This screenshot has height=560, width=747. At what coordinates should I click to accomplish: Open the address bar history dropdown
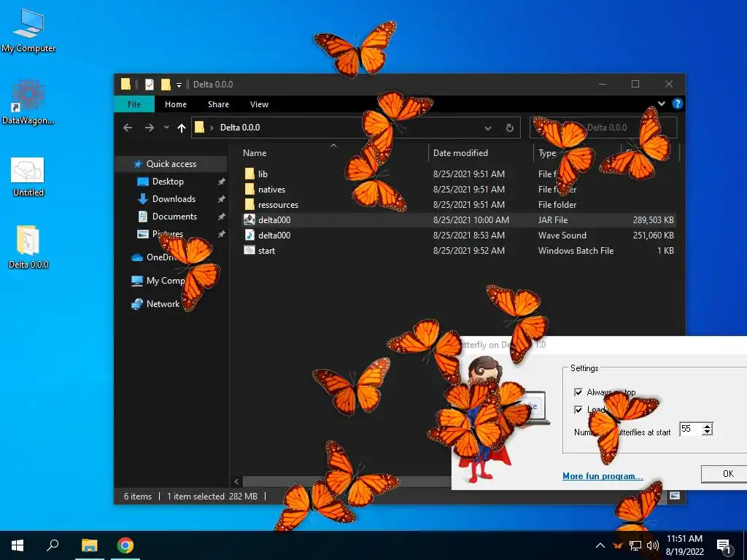(x=488, y=128)
